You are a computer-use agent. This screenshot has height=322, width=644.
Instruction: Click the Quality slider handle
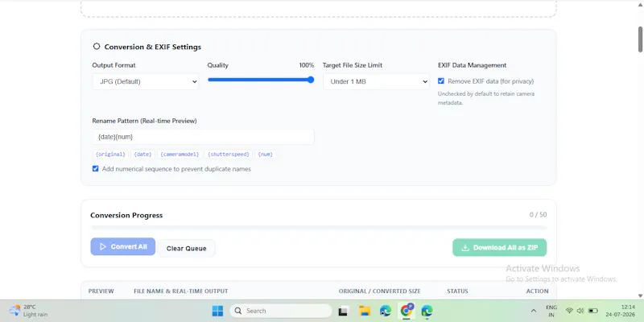(311, 80)
